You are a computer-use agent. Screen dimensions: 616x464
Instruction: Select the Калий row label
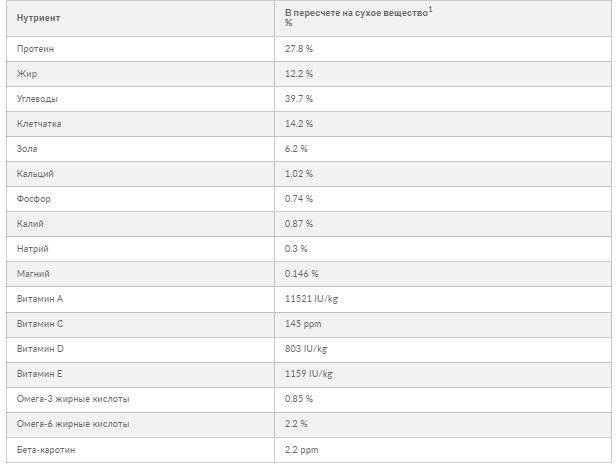(30, 224)
